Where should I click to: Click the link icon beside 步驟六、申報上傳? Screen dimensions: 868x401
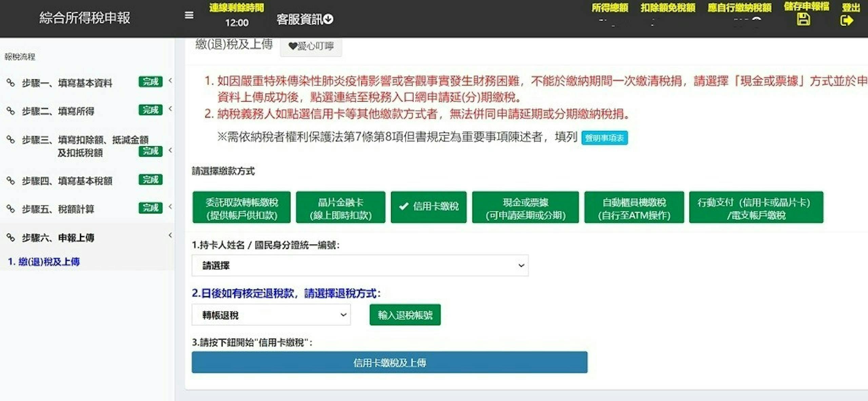click(10, 238)
